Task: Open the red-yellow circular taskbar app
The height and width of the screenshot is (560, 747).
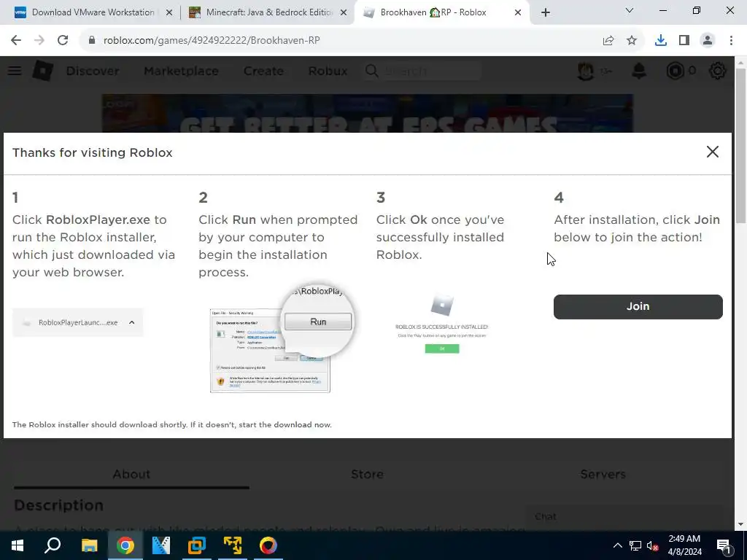Action: pyautogui.click(x=268, y=545)
